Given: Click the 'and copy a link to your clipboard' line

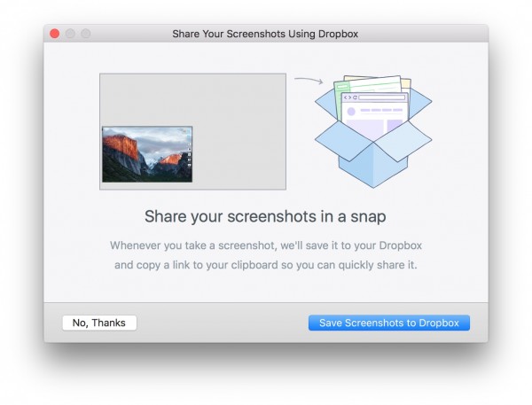Looking at the screenshot, I should tap(266, 265).
